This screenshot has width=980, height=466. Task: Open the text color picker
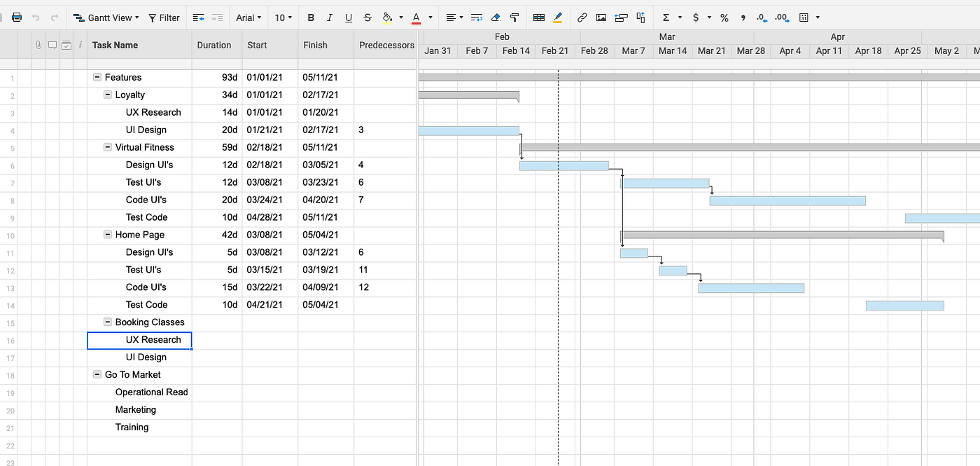click(417, 17)
